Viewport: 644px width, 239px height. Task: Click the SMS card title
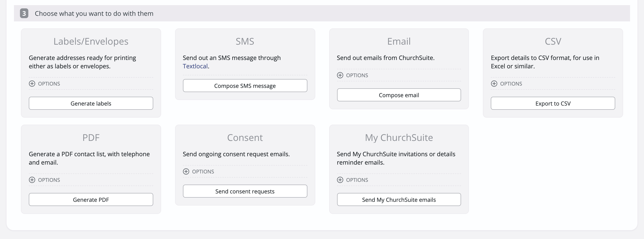pos(244,41)
